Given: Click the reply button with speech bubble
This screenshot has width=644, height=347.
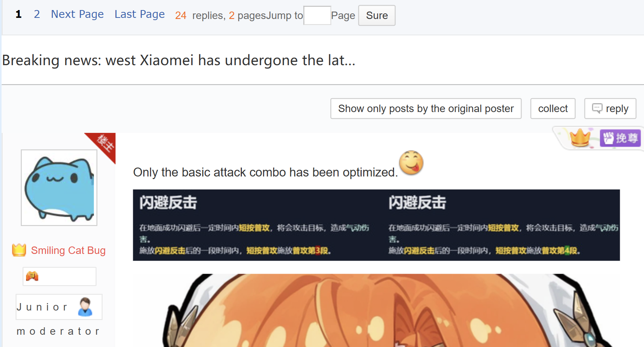Looking at the screenshot, I should point(610,109).
